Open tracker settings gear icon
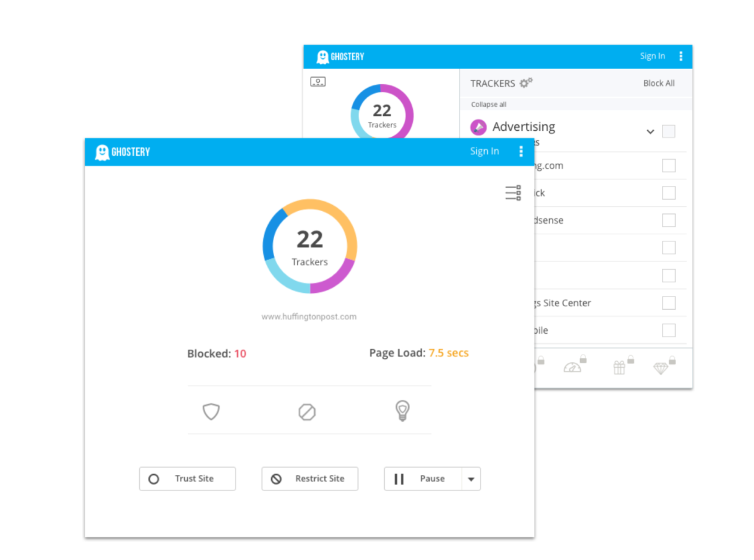The height and width of the screenshot is (560, 754). 525,83
